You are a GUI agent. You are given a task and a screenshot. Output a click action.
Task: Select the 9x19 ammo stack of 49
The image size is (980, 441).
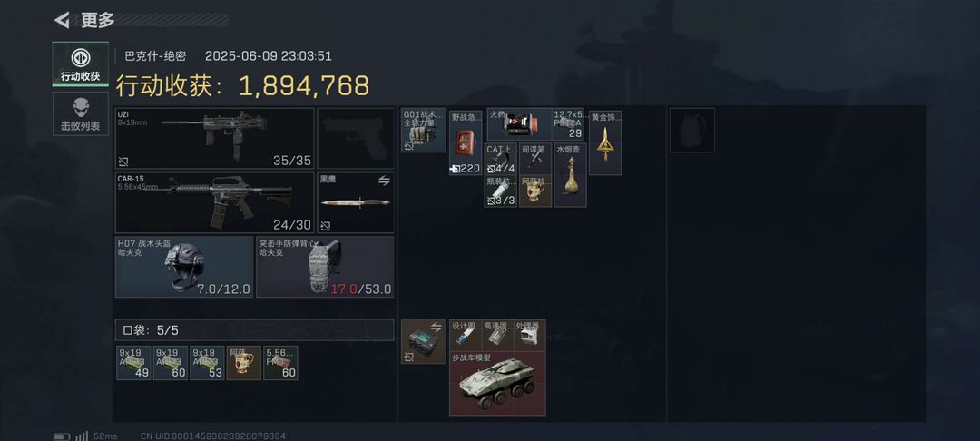pos(133,363)
